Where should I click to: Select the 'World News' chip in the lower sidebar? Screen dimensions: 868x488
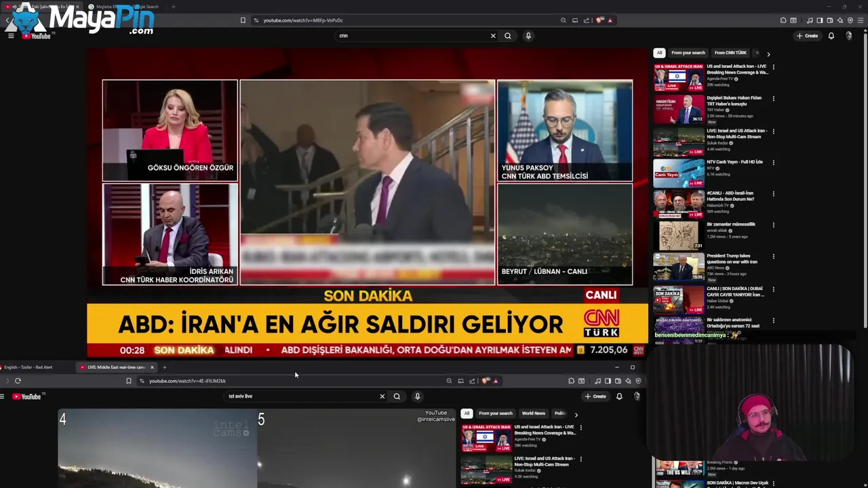pos(533,413)
